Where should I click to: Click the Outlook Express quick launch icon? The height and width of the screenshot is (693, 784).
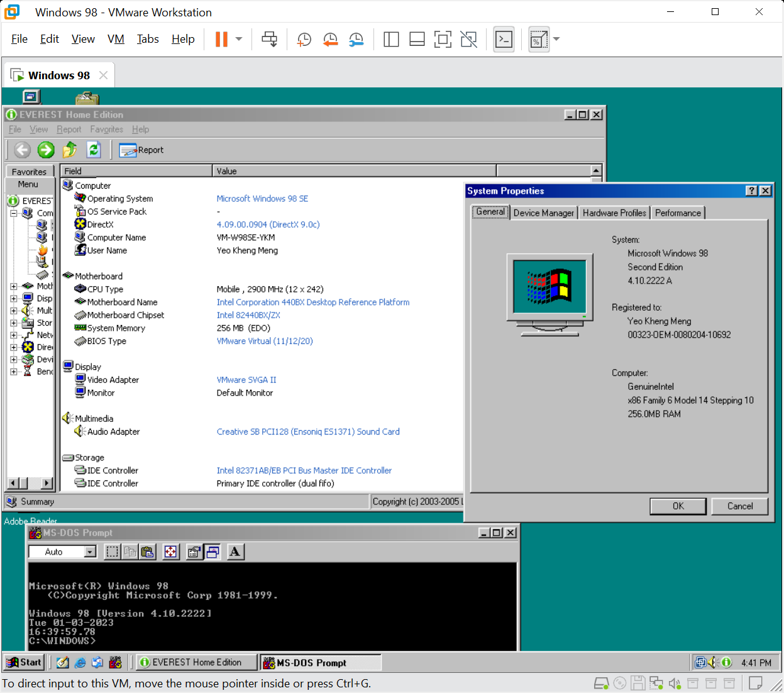point(97,662)
